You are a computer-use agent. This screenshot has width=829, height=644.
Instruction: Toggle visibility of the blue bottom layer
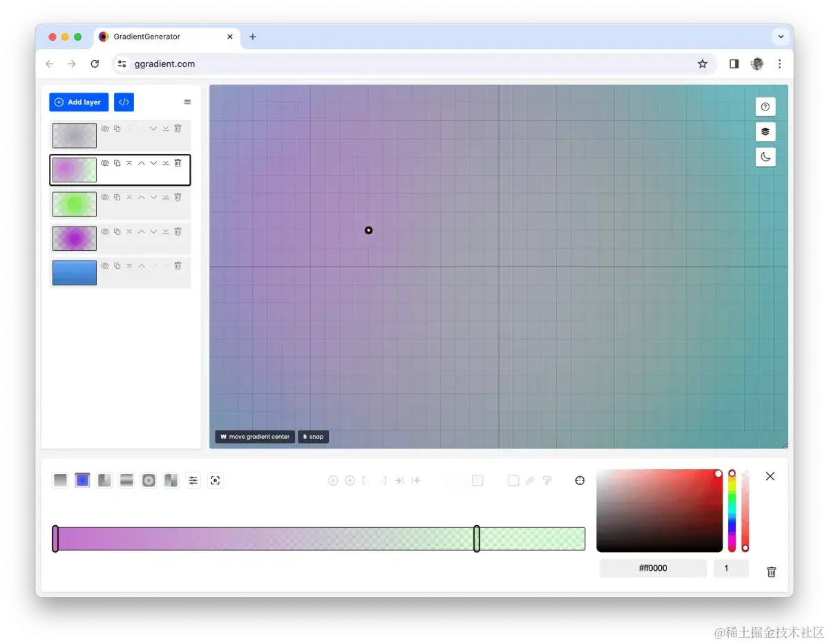[x=104, y=265]
